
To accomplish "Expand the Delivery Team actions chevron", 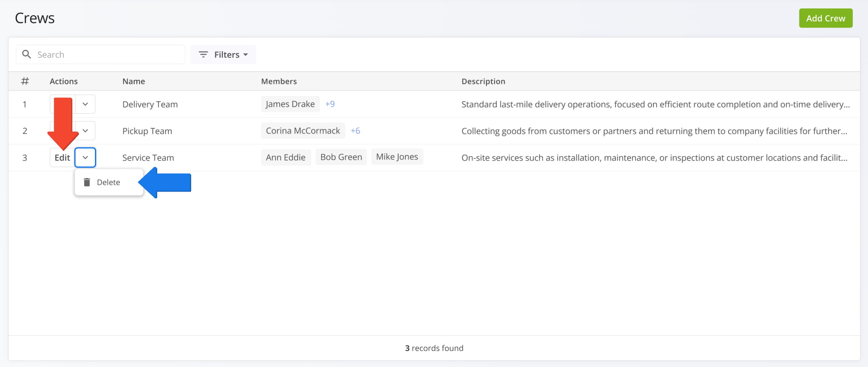I will coord(85,104).
